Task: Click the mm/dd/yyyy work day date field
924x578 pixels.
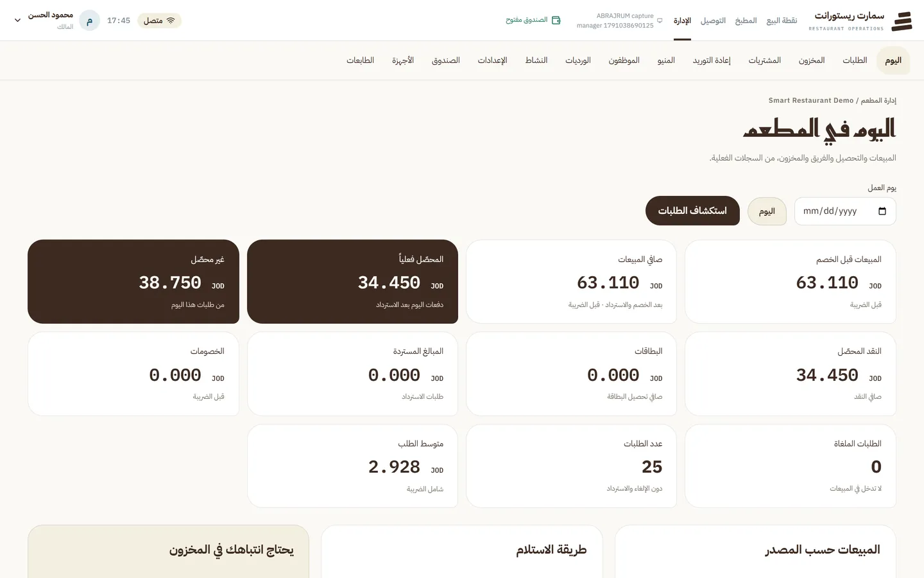Action: click(845, 211)
